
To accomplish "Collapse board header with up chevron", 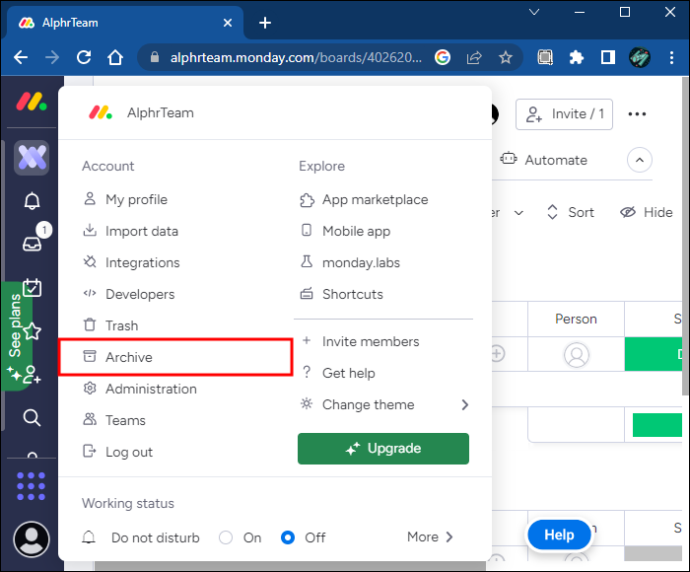I will (639, 160).
